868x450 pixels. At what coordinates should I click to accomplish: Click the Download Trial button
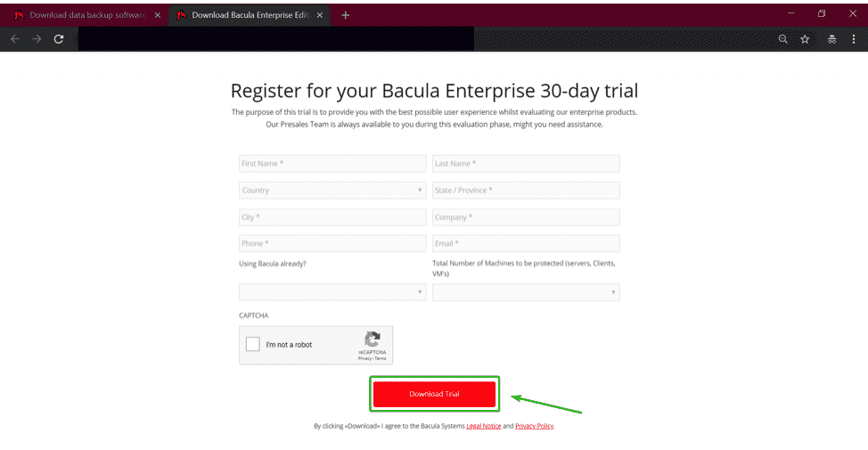click(x=434, y=394)
